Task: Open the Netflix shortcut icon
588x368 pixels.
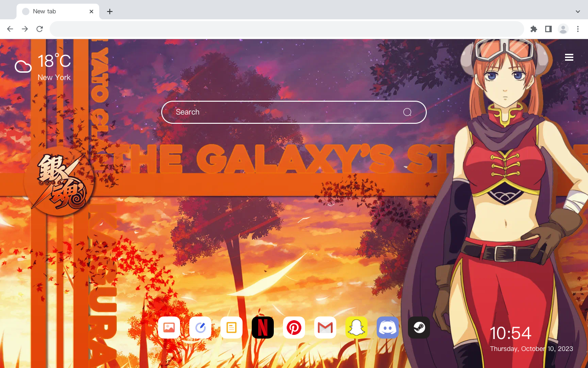Action: click(x=263, y=328)
